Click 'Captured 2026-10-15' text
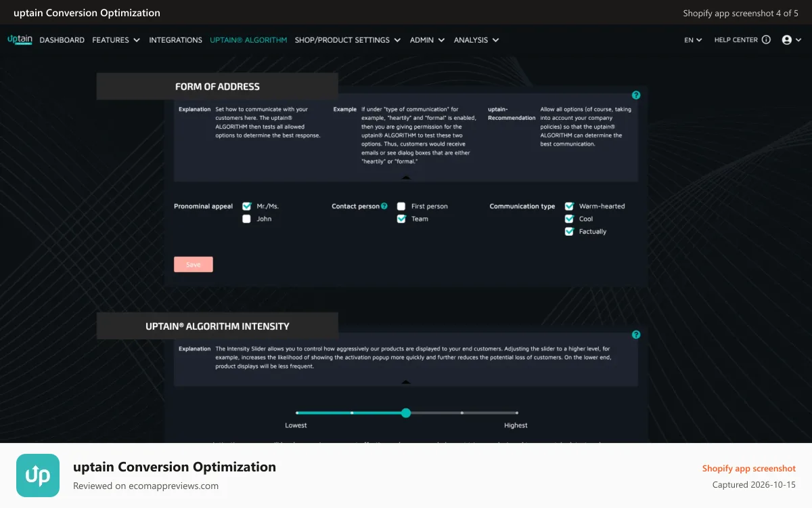Viewport: 812px width, 508px height. pyautogui.click(x=754, y=485)
